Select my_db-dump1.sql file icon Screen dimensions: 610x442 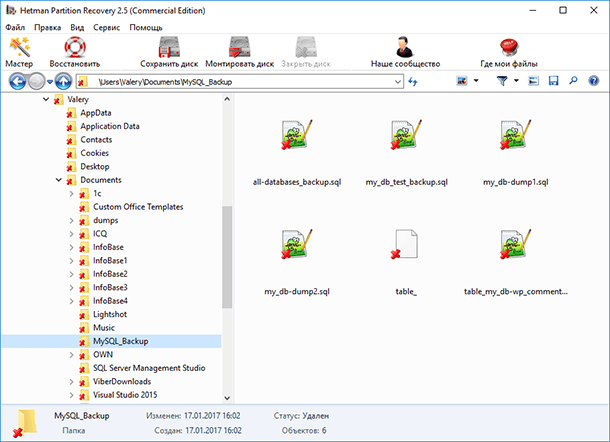(516, 135)
